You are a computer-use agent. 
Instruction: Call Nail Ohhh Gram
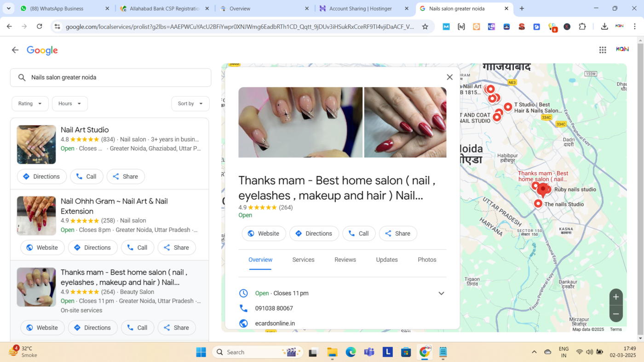point(138,248)
